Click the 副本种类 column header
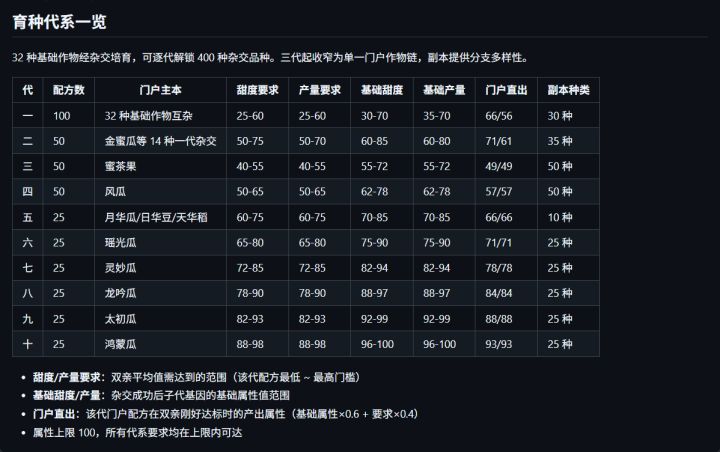720x452 pixels. [x=568, y=90]
